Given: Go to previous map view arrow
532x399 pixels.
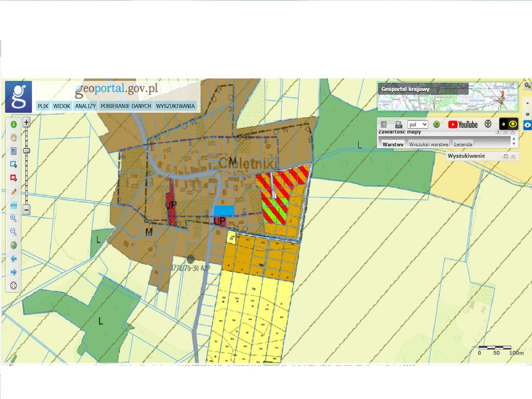Looking at the screenshot, I should pos(14,259).
